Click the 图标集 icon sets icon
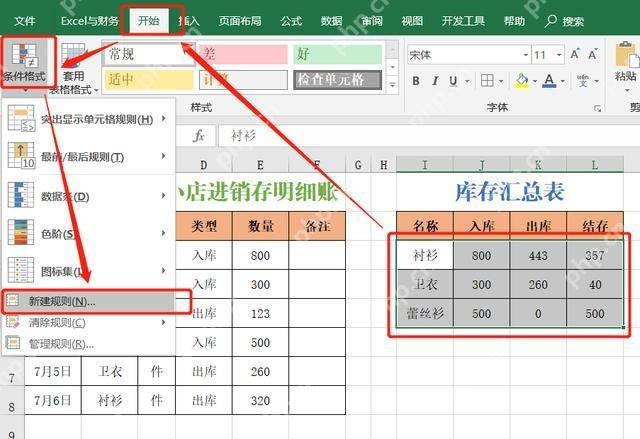Screen dimensions: 640x439 (21, 270)
